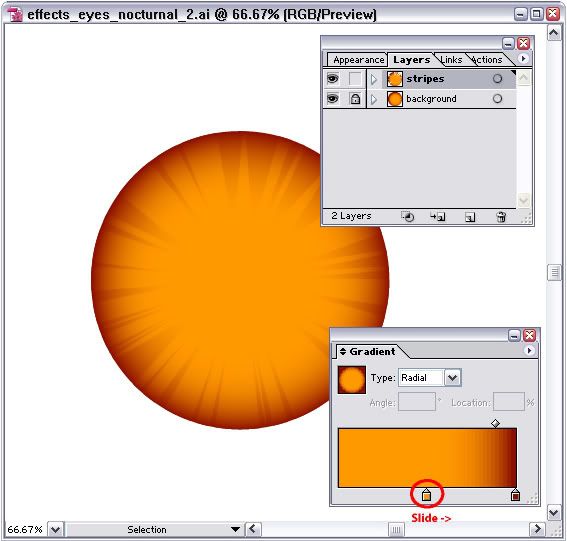This screenshot has height=541, width=567.
Task: Close the effects_eyes_nocturnal_2.ai document window
Action: [553, 14]
